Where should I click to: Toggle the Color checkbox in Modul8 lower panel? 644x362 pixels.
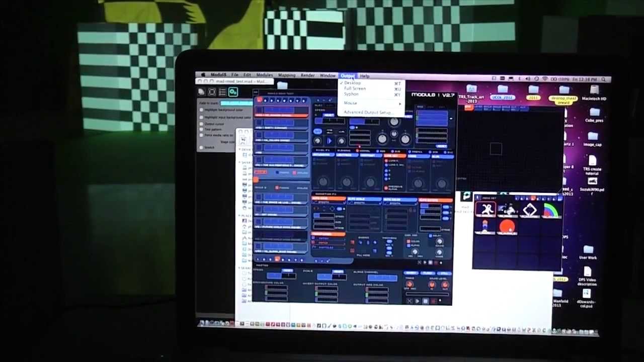tap(409, 241)
